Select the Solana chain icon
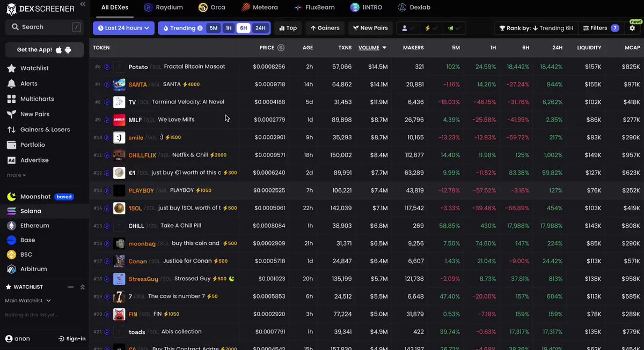This screenshot has width=644, height=350. pyautogui.click(x=11, y=211)
